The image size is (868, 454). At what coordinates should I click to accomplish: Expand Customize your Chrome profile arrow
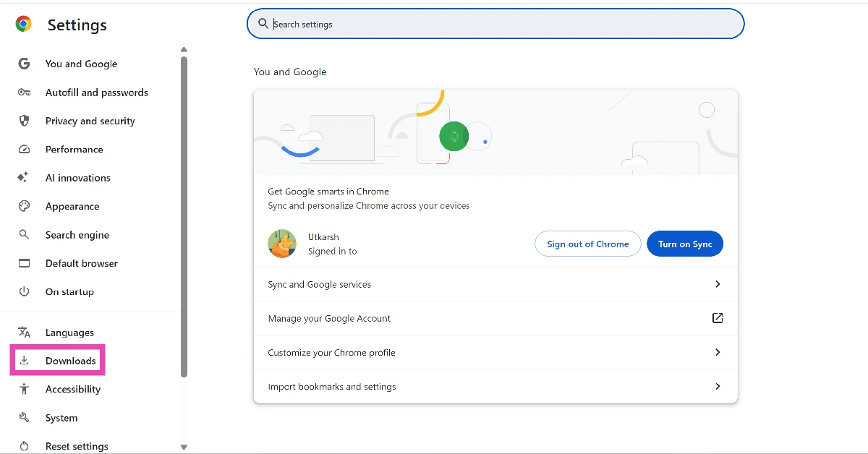(717, 352)
